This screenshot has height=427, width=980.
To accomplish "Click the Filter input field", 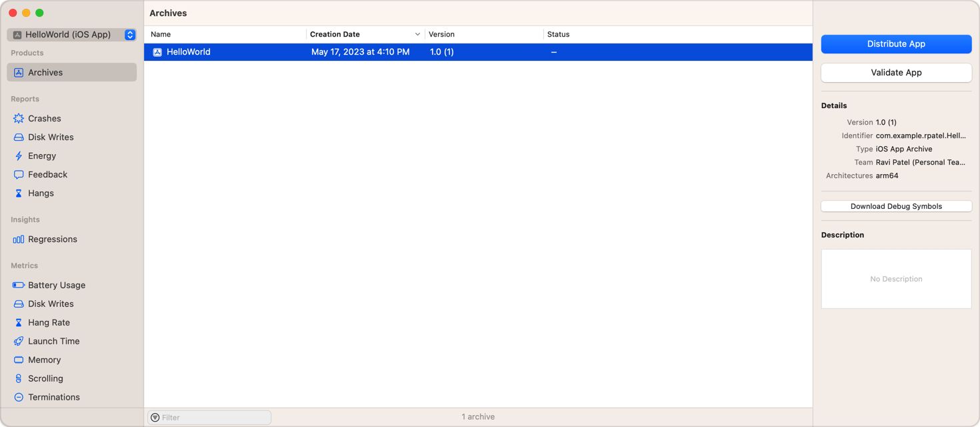I will click(x=209, y=418).
